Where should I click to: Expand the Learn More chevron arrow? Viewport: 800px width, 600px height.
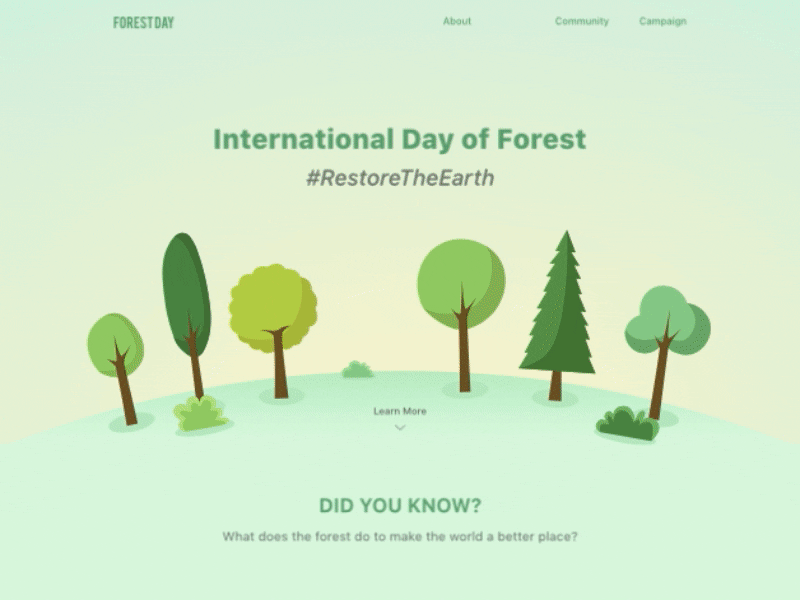coord(400,428)
